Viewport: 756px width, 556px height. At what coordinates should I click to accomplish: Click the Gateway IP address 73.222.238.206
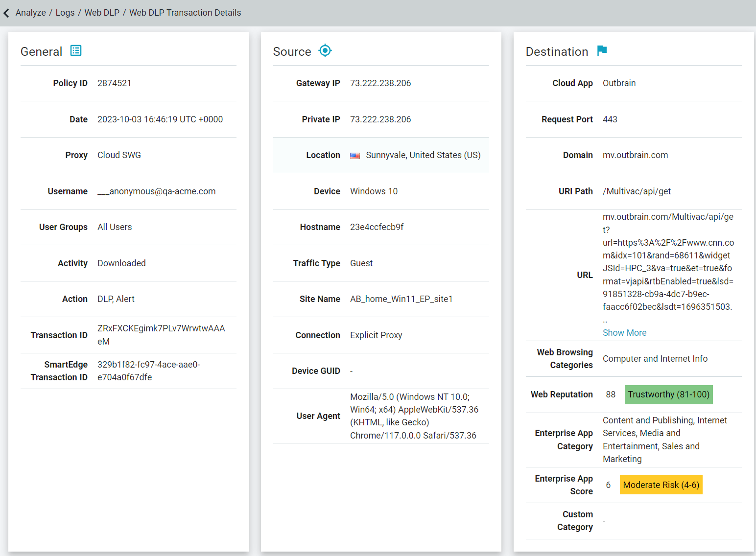click(380, 83)
